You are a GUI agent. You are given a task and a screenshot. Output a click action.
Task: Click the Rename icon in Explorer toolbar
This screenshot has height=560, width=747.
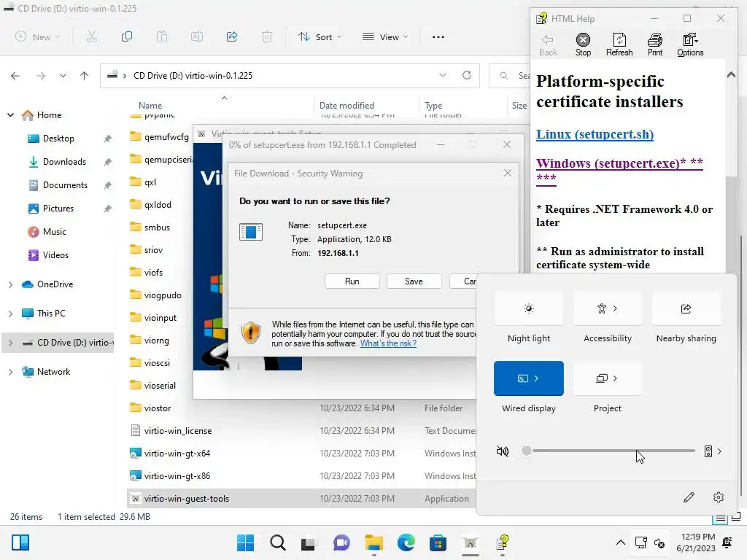[197, 36]
